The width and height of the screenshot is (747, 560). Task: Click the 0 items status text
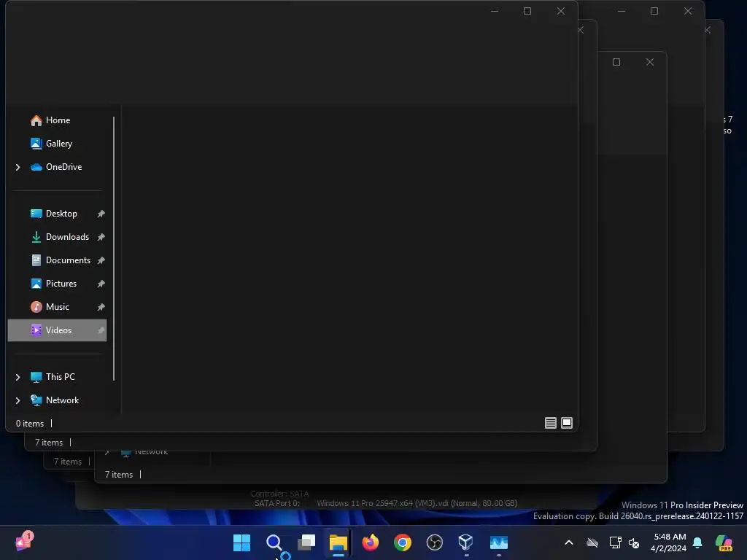click(x=29, y=424)
